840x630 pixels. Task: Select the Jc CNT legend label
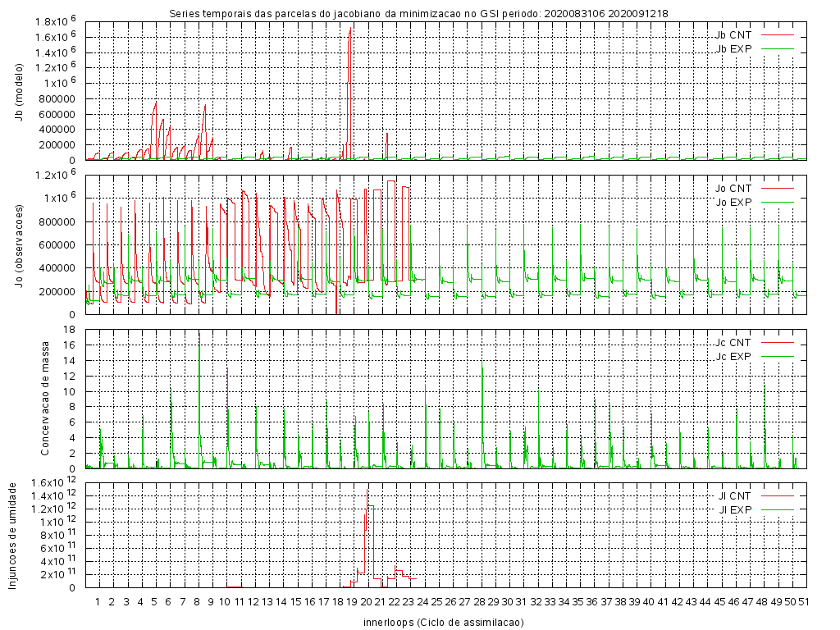733,342
